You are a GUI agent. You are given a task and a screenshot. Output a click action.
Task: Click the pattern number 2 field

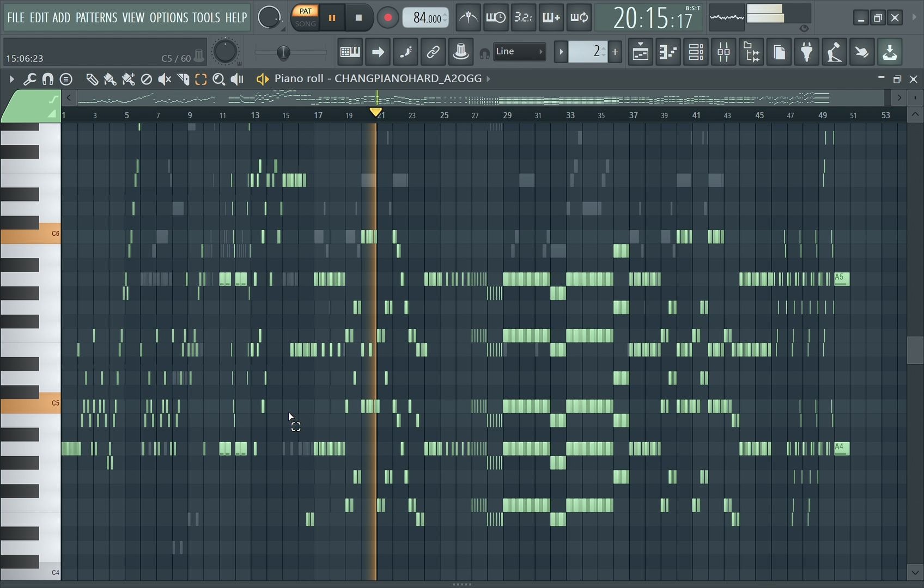click(588, 52)
